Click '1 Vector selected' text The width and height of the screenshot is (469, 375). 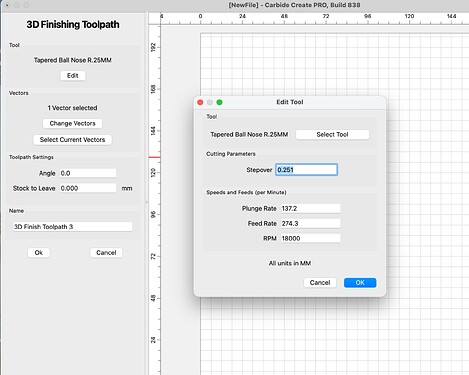72,108
